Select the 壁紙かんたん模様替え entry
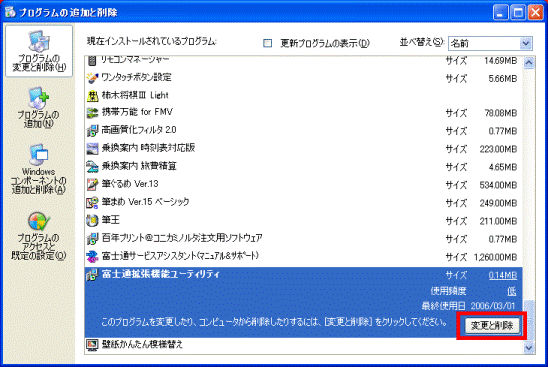This screenshot has width=548, height=367. [303, 345]
